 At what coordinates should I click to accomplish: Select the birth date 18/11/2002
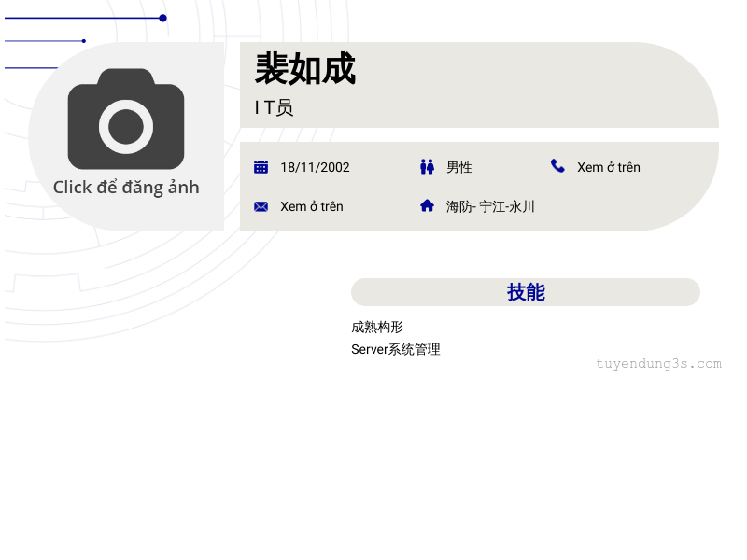pos(315,167)
